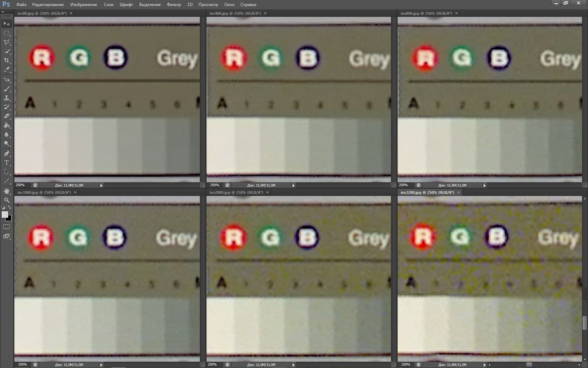Open the Шрифт menu
Viewport: 588px width, 368px height.
pos(126,5)
